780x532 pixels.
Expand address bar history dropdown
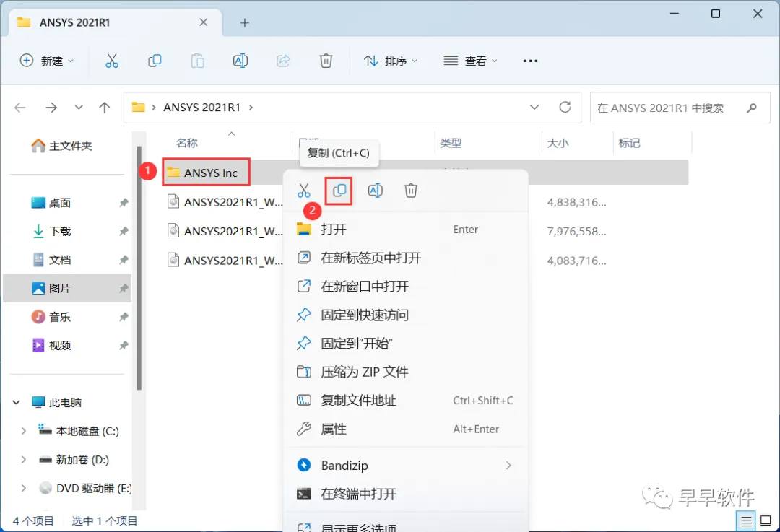tap(534, 108)
